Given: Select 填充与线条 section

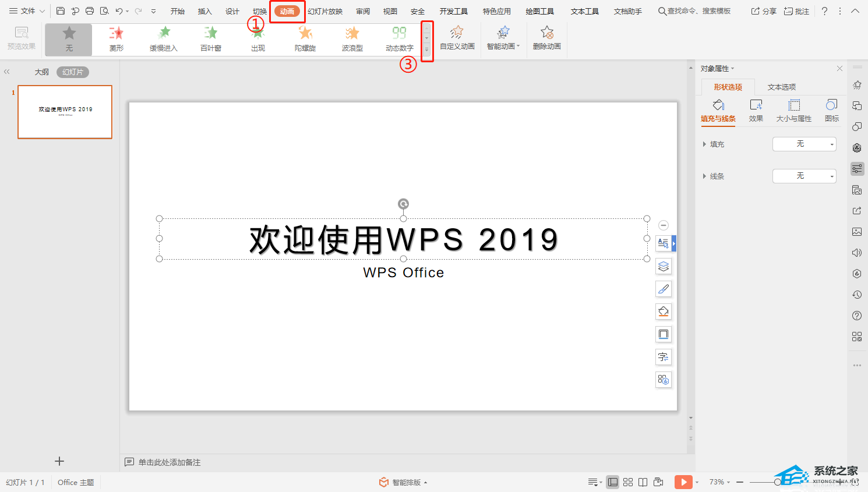Looking at the screenshot, I should click(x=718, y=111).
